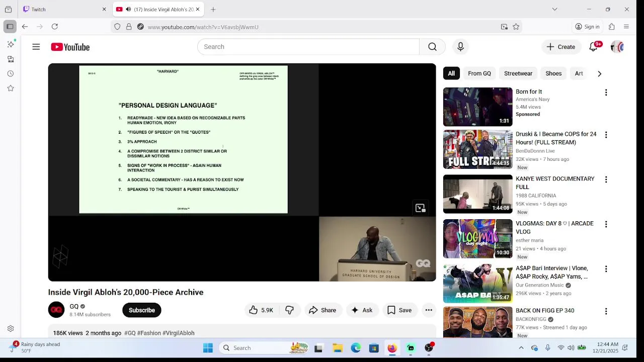The image size is (644, 362).
Task: Mute the playing YouTube tab audio
Action: 128,9
